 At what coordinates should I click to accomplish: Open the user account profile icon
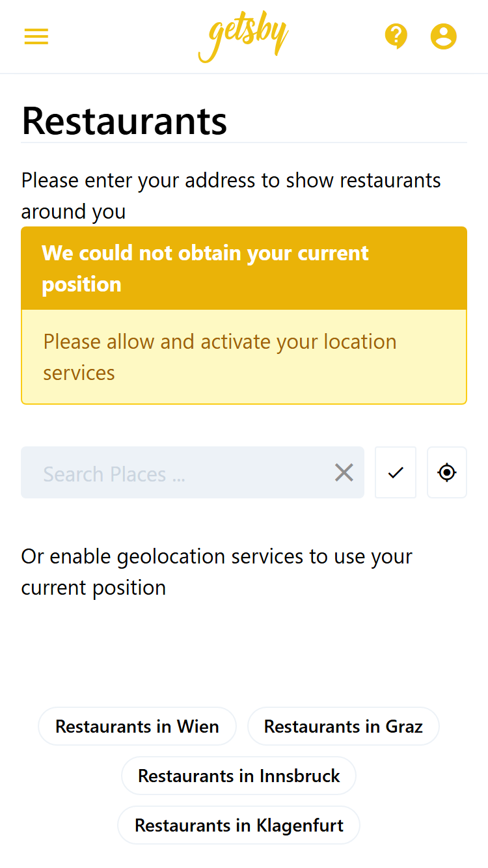click(x=444, y=36)
